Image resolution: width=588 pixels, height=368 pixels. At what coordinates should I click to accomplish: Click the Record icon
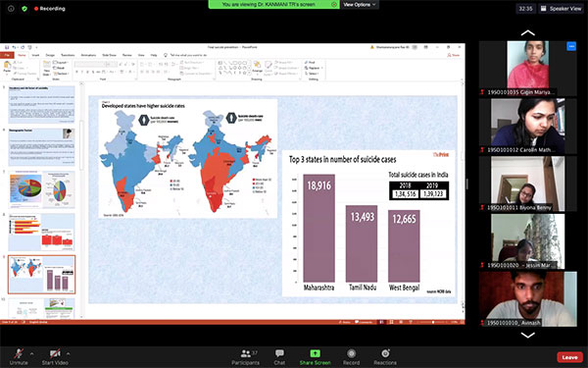pyautogui.click(x=352, y=353)
